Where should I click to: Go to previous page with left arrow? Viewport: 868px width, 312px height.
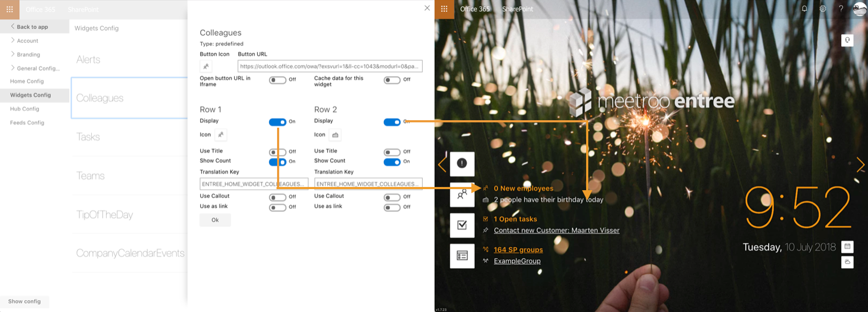tap(442, 164)
